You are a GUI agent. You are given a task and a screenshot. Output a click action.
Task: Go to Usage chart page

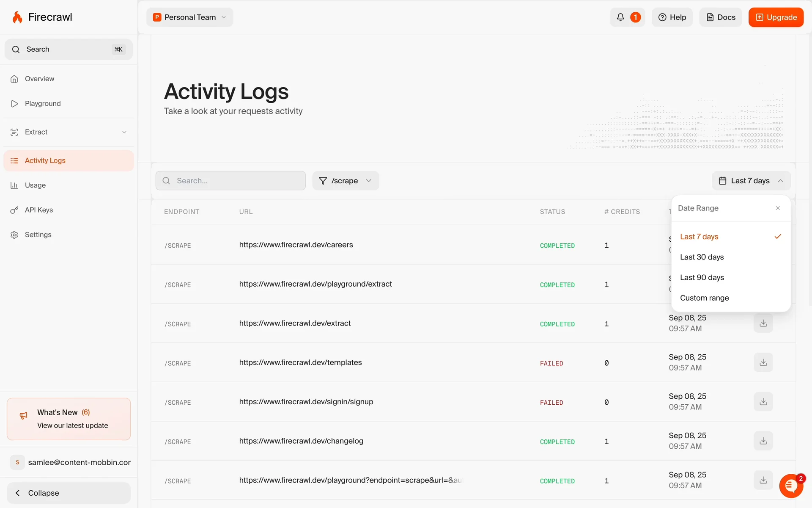coord(35,185)
